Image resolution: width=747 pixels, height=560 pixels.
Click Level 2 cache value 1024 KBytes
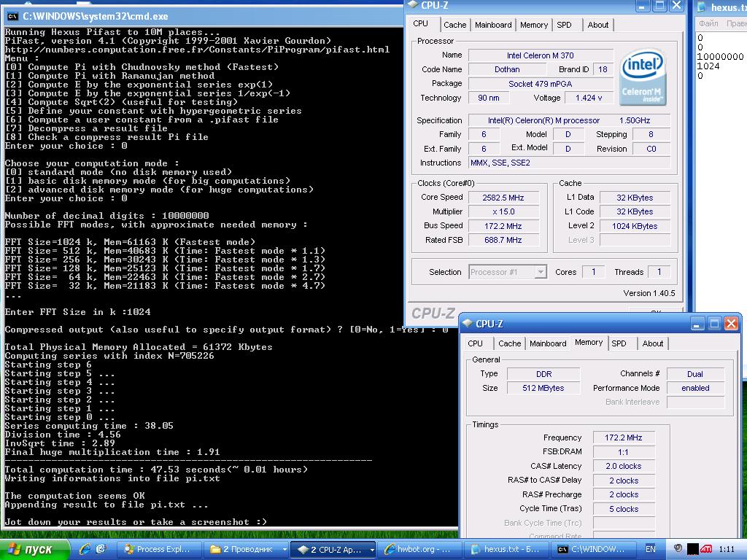pyautogui.click(x=635, y=226)
